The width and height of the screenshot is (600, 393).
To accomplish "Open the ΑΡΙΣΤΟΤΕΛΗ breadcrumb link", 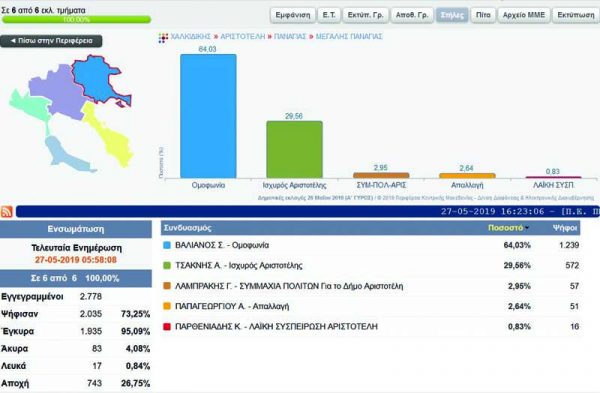I will pos(243,37).
